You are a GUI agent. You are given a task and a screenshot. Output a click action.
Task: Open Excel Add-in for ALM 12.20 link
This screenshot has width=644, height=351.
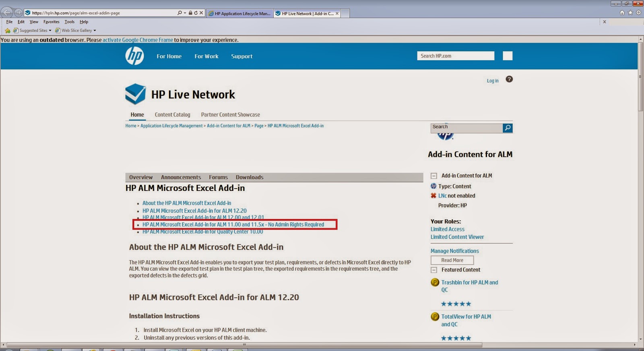(194, 211)
